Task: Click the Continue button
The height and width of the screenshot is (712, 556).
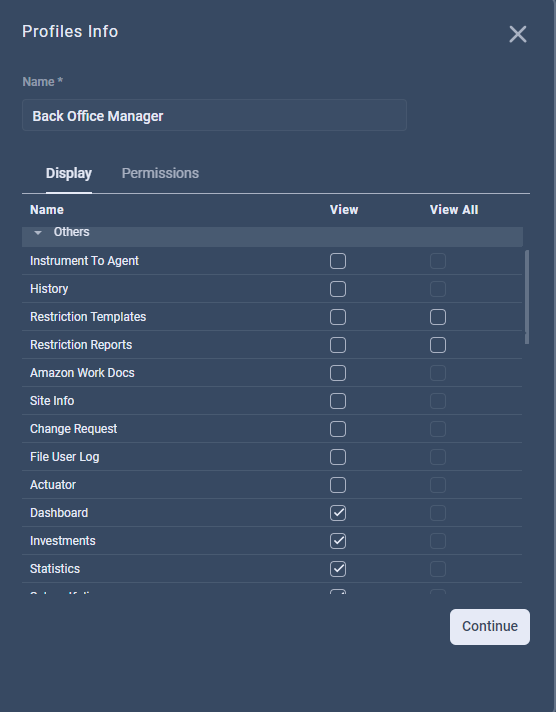Action: point(490,627)
